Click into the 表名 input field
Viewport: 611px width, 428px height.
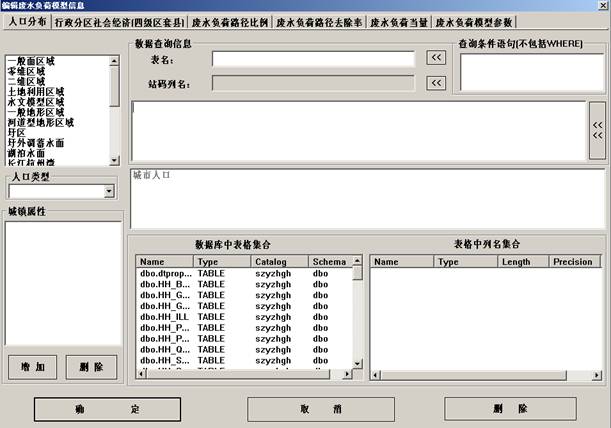point(313,59)
